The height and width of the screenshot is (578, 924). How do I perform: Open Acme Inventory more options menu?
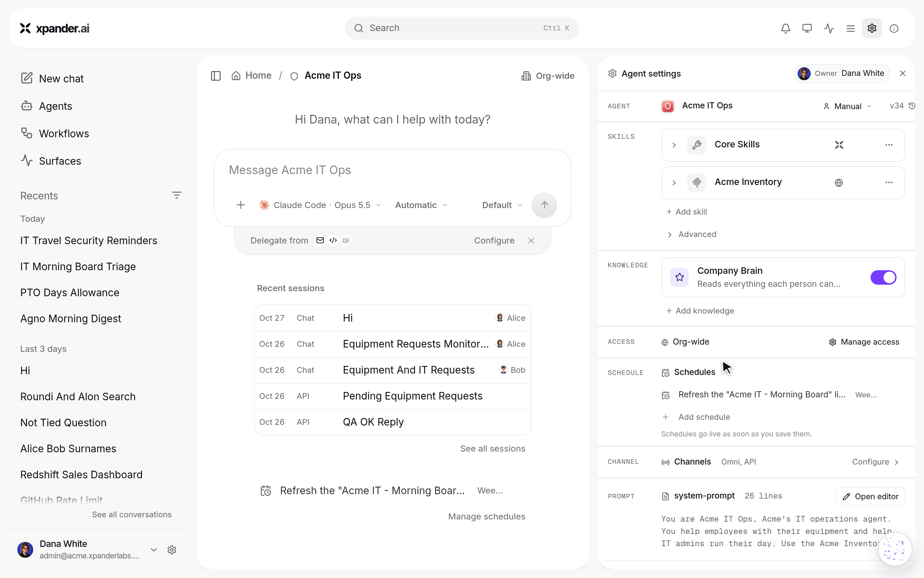tap(889, 182)
